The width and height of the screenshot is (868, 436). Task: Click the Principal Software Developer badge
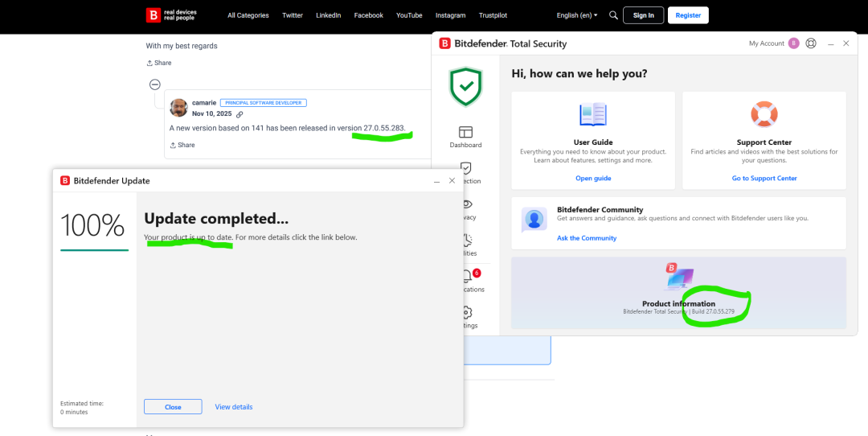264,103
